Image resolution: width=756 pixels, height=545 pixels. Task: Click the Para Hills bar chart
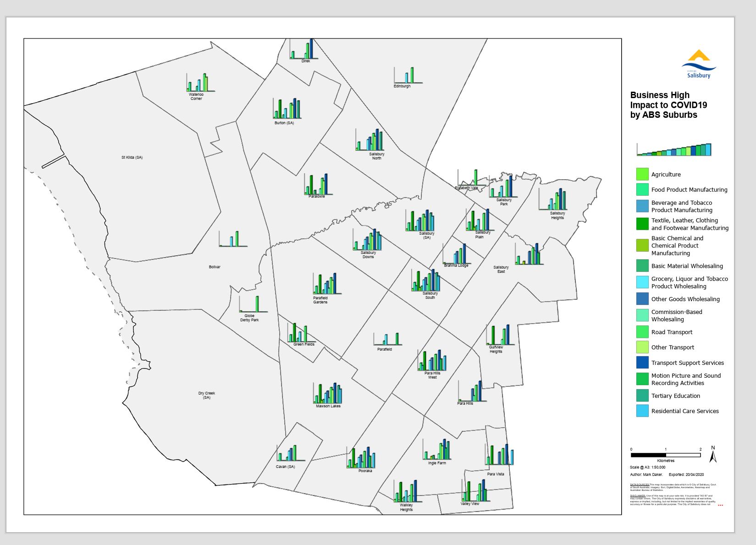(472, 391)
